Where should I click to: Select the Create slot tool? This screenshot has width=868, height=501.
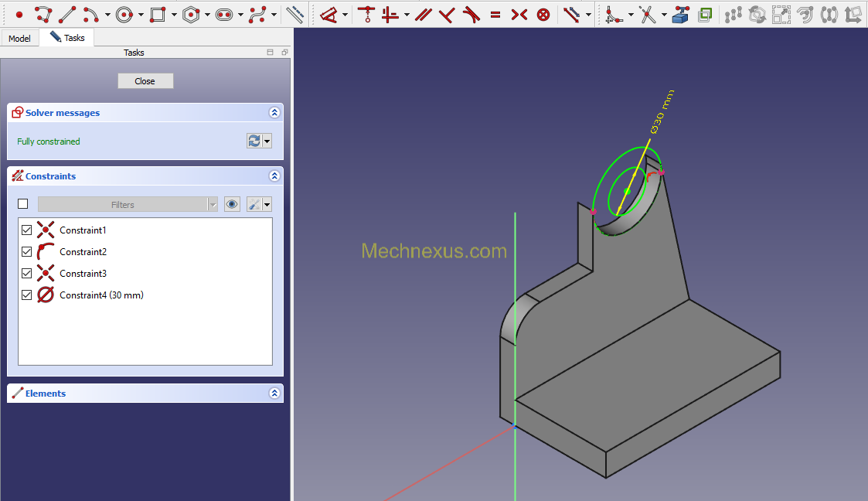[224, 15]
